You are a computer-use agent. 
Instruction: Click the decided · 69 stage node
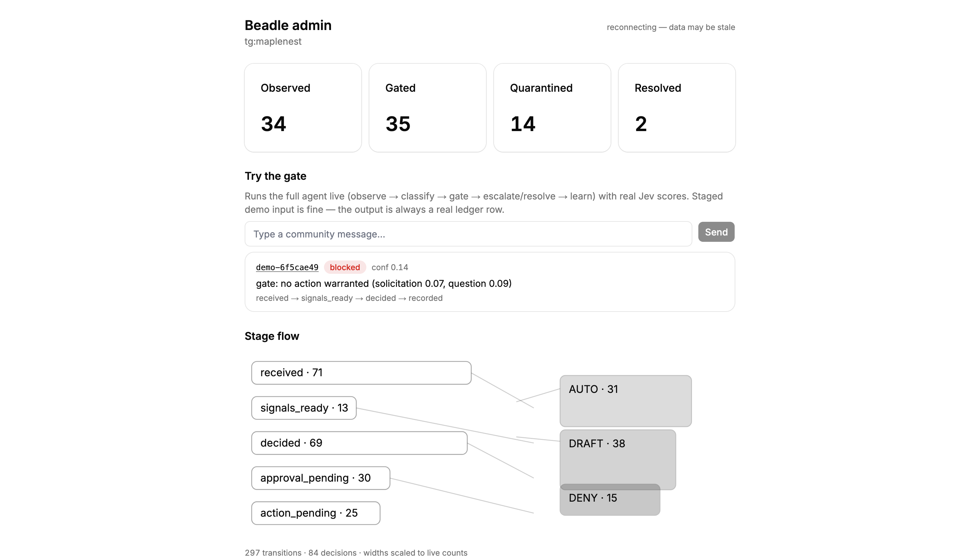(359, 443)
